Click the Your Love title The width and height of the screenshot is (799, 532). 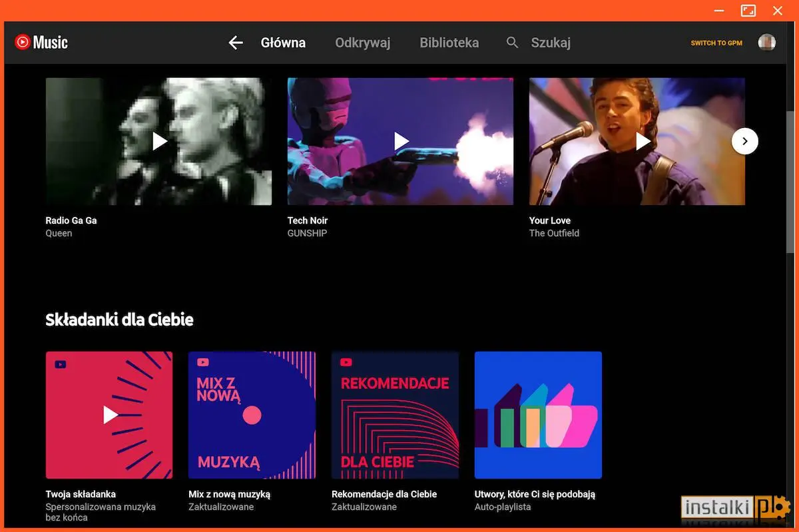point(550,220)
